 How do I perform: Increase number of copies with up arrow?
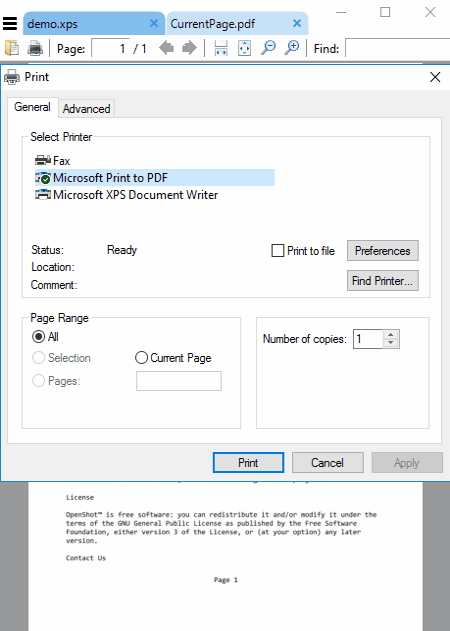(390, 334)
